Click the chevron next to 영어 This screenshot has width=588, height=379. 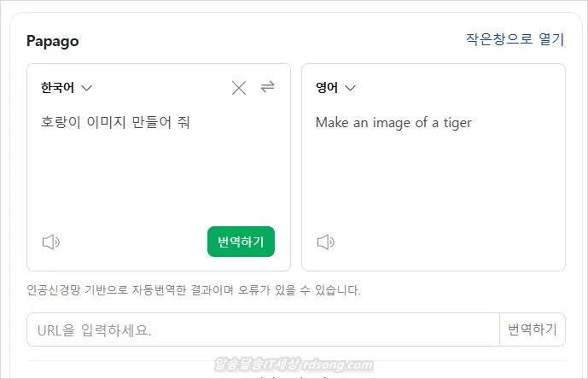pos(350,87)
